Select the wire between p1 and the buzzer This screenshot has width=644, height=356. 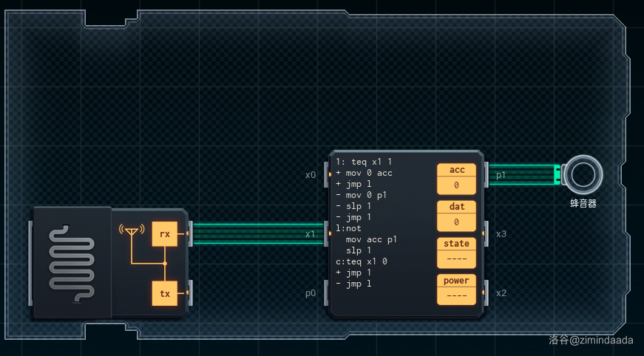[521, 175]
